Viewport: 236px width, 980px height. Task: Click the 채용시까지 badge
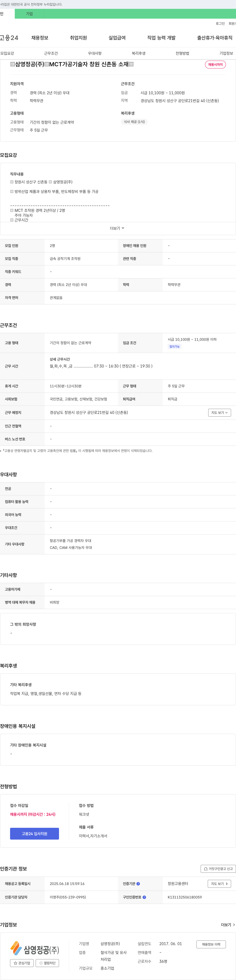coord(215,65)
